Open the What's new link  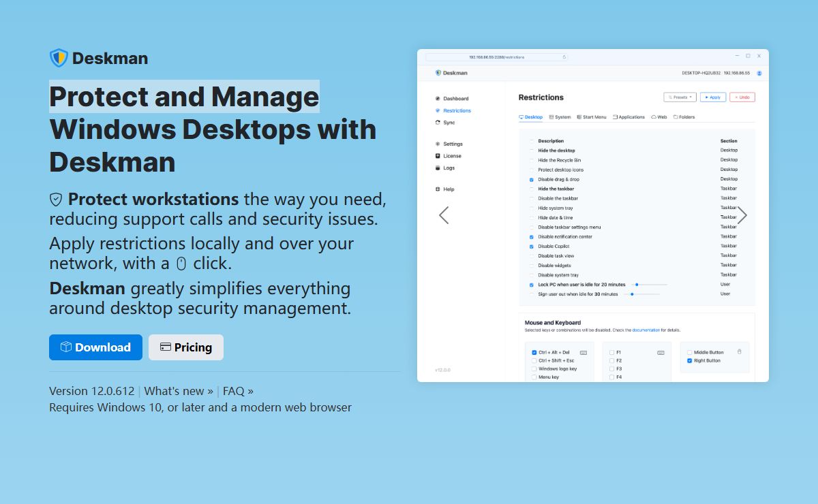179,391
